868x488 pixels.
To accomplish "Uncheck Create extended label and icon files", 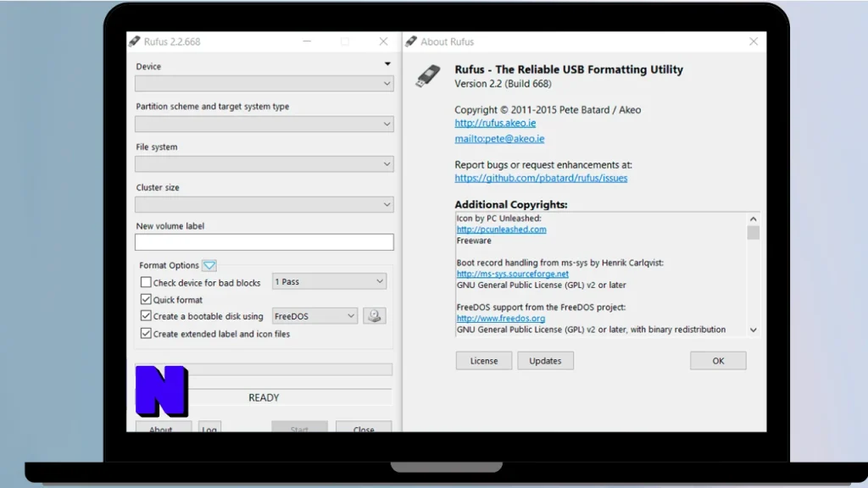I will point(146,334).
